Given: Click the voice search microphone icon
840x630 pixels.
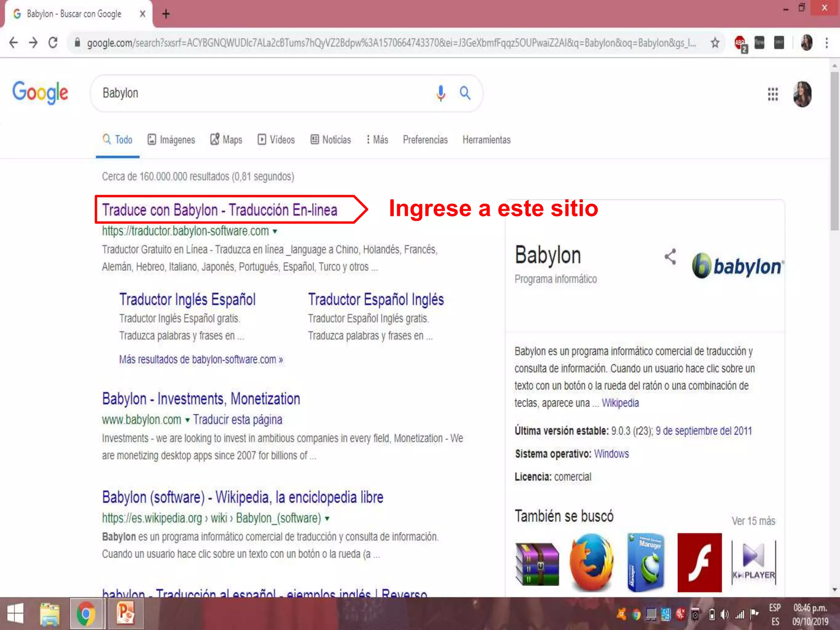Looking at the screenshot, I should click(441, 93).
